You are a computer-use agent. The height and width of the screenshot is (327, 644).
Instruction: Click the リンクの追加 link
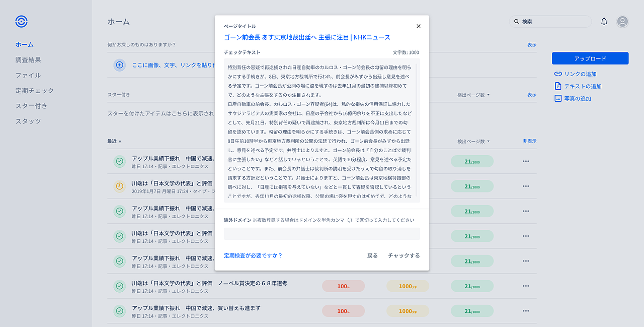[x=575, y=74]
